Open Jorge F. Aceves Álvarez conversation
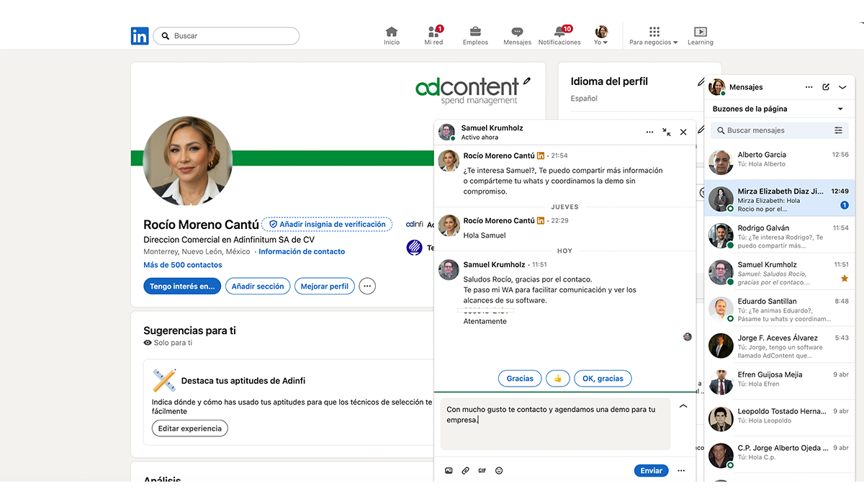Viewport: 864px width, 504px height. [780, 345]
